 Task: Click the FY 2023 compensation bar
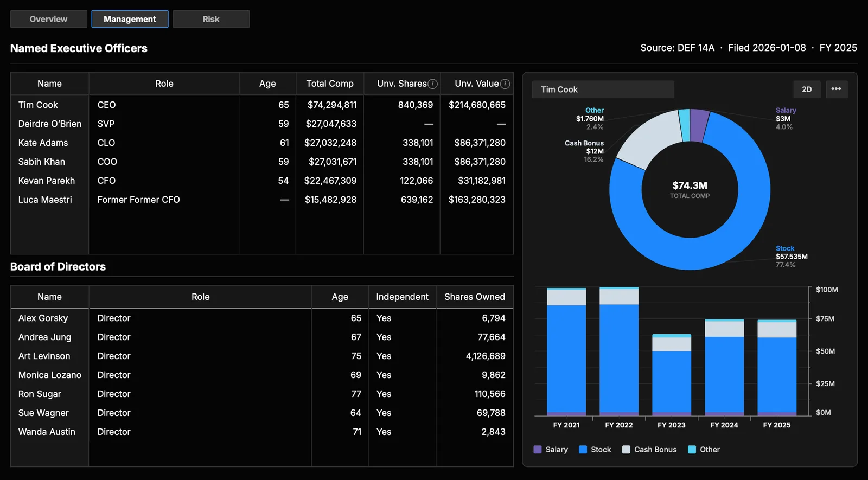pyautogui.click(x=672, y=375)
